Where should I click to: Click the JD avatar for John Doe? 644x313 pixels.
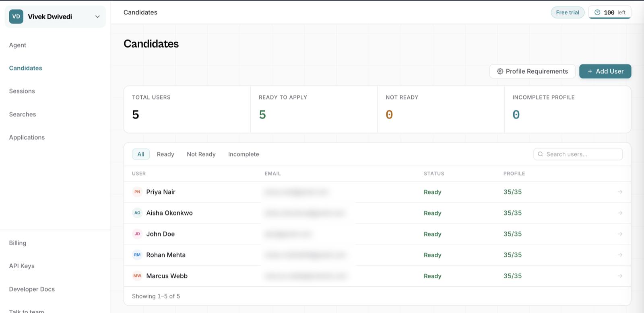[137, 234]
